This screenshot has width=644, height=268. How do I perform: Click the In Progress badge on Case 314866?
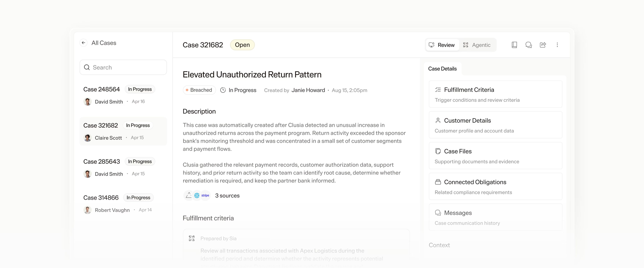point(138,197)
